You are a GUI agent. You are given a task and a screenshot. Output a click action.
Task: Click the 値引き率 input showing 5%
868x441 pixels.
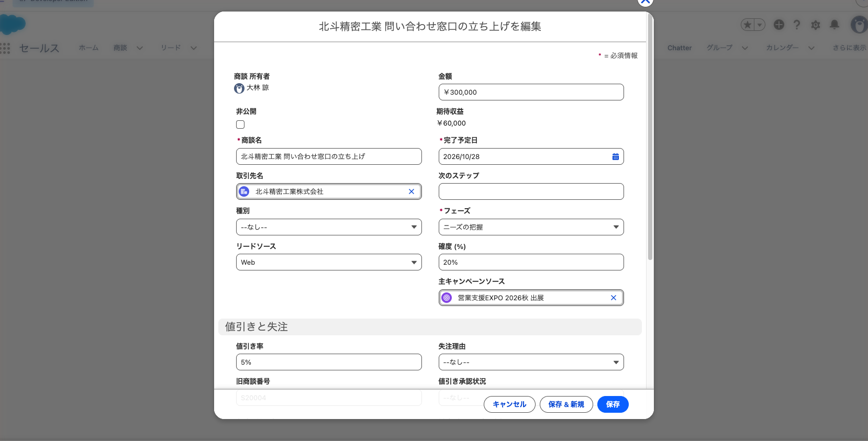[329, 362]
